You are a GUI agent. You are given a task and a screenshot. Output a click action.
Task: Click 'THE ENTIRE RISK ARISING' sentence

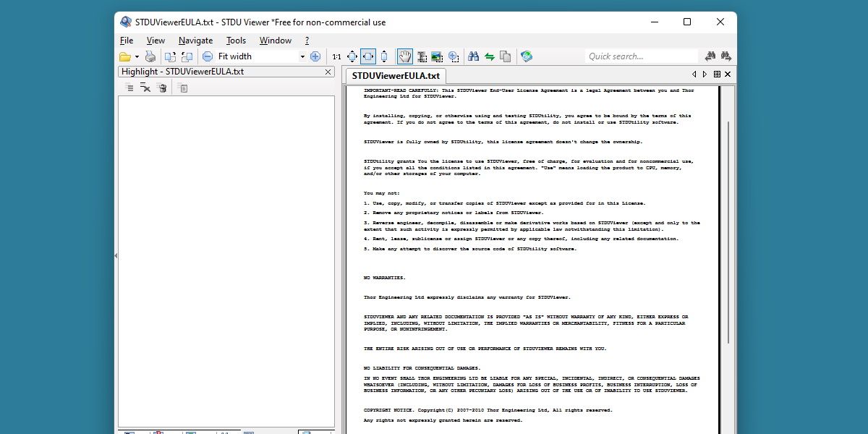485,349
